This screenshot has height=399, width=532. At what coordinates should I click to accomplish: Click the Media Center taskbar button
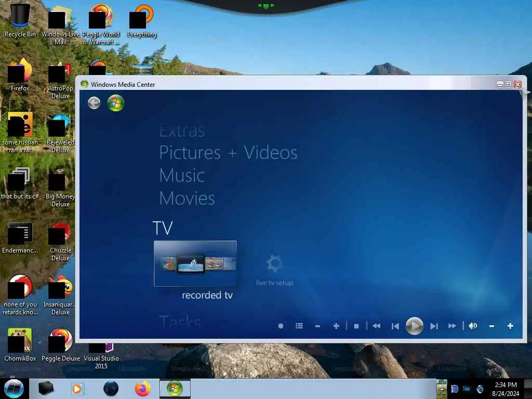(175, 389)
